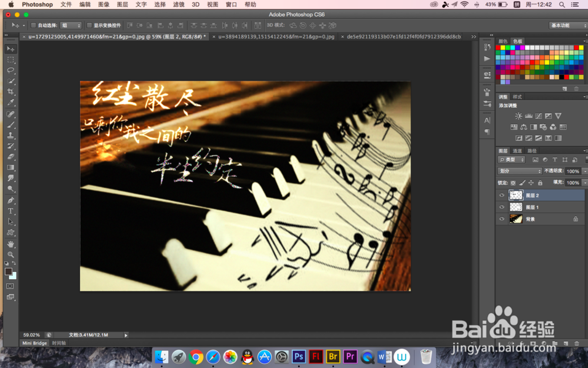This screenshot has height=368, width=588.
Task: Open the 基本功能 workspace dropdown
Action: point(568,25)
